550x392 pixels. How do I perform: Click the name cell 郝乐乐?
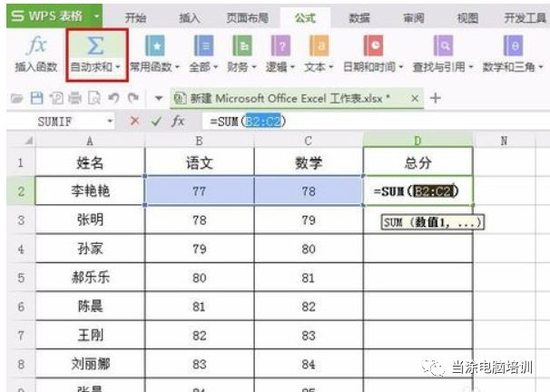pyautogui.click(x=90, y=278)
